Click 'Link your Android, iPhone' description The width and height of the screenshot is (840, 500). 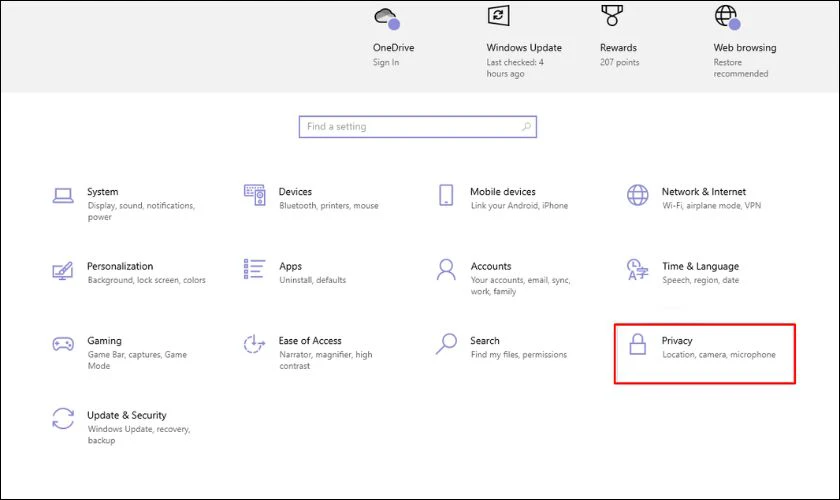click(x=520, y=206)
